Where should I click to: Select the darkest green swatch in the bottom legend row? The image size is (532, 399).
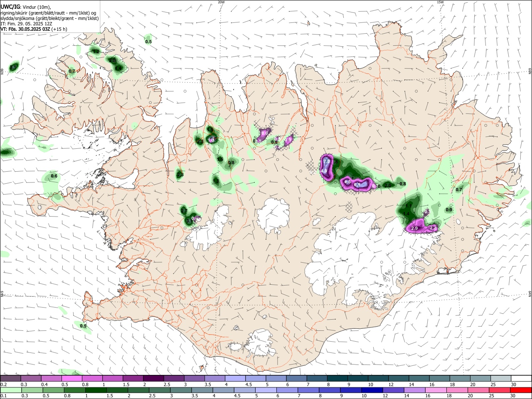pos(96,390)
